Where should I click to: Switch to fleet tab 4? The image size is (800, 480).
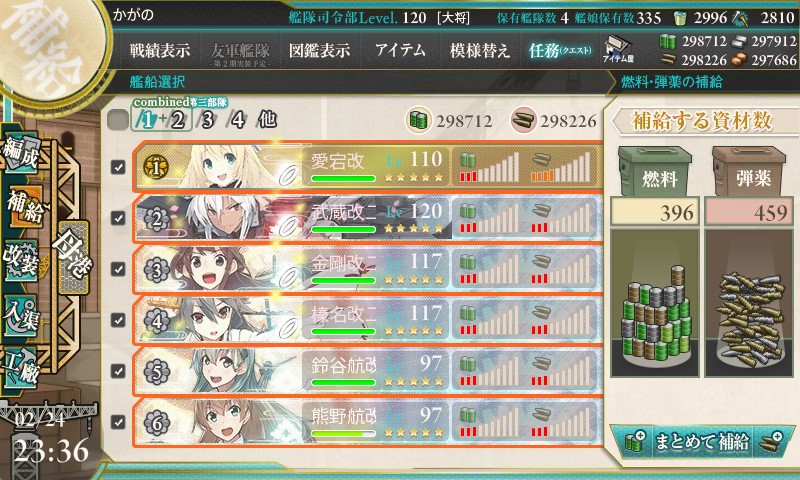coord(237,120)
